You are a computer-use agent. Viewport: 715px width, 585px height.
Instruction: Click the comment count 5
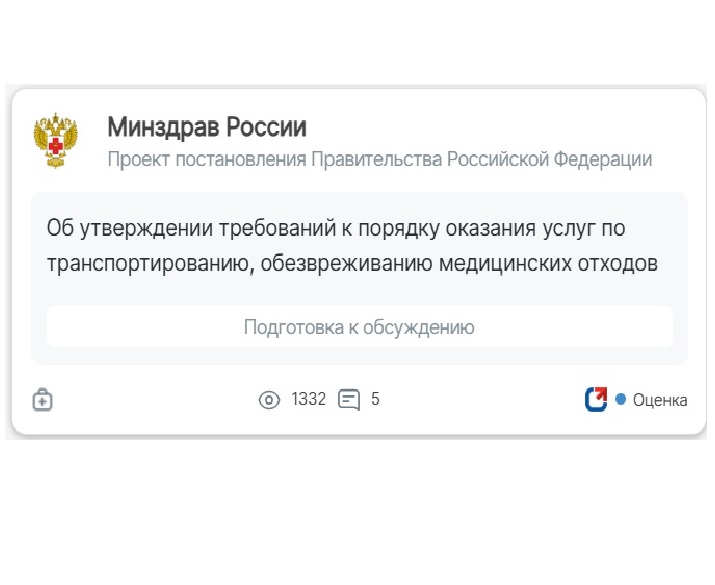pyautogui.click(x=375, y=399)
